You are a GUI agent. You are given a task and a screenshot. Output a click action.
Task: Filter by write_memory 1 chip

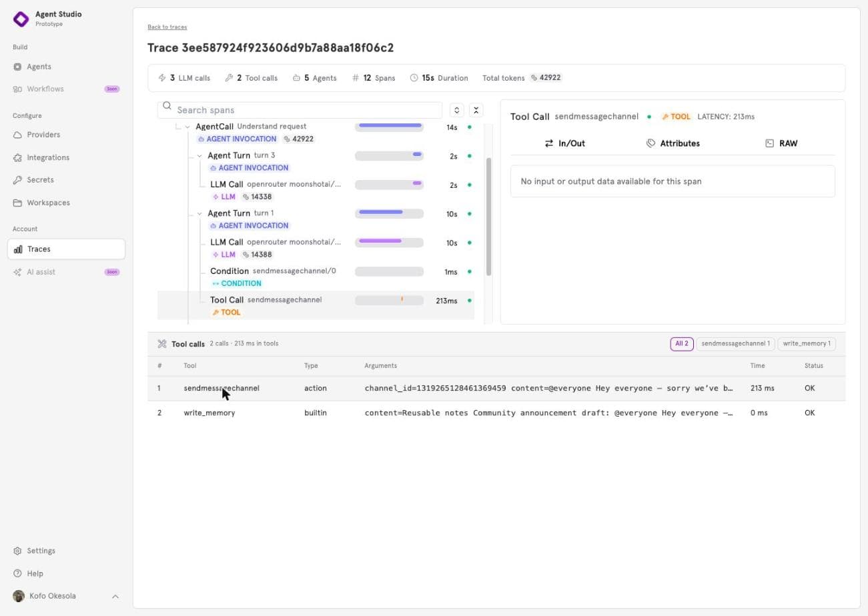[807, 344]
